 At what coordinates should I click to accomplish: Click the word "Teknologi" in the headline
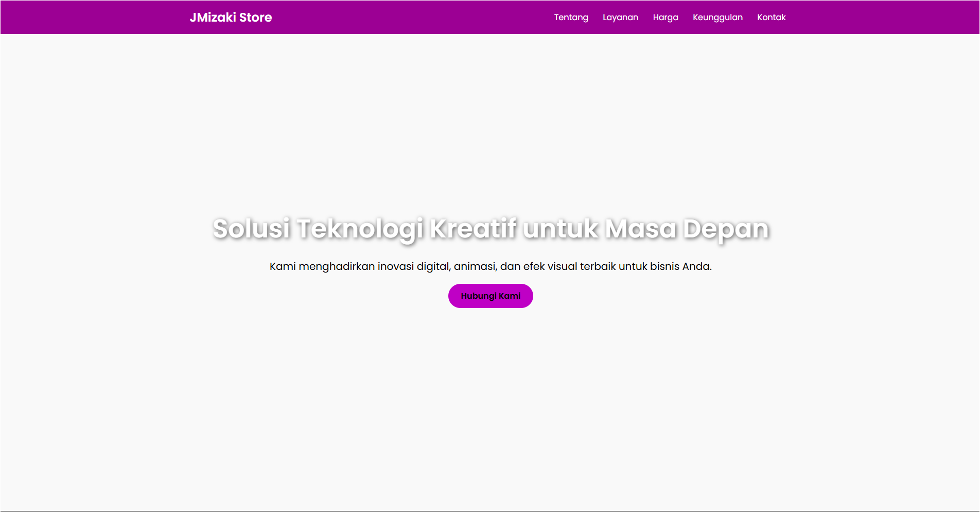(x=360, y=229)
